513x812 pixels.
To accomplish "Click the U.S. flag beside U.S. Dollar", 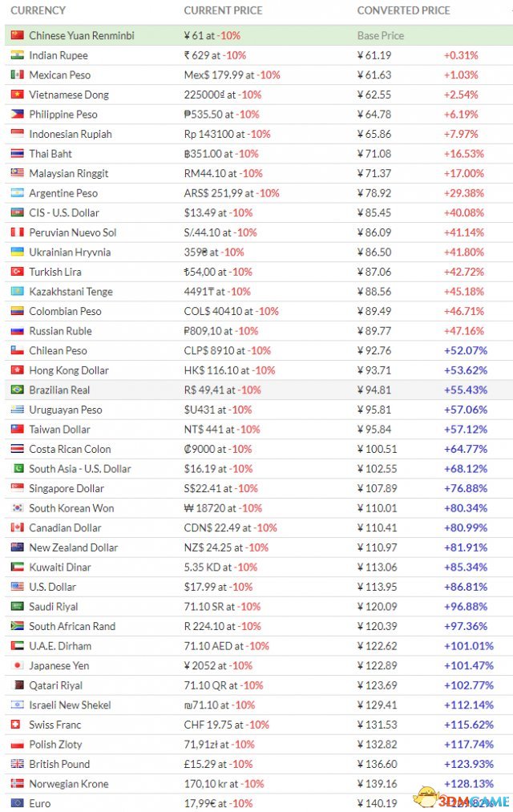I will tap(17, 586).
